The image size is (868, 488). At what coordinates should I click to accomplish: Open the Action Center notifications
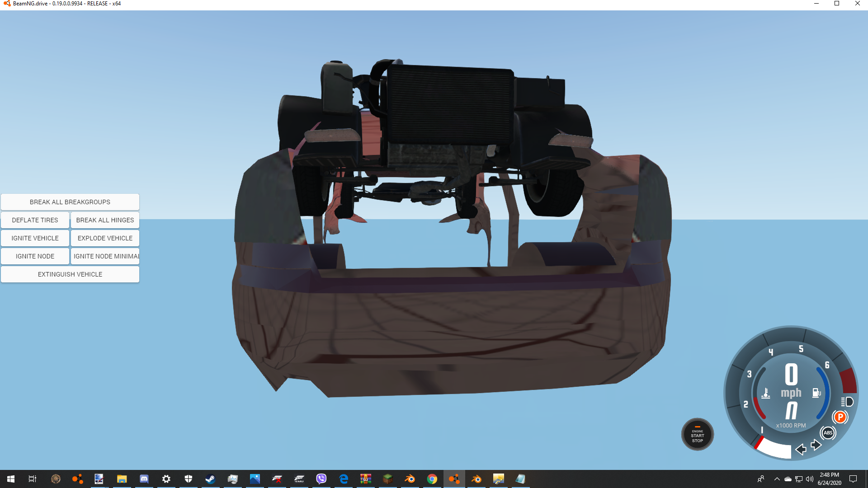pos(853,479)
